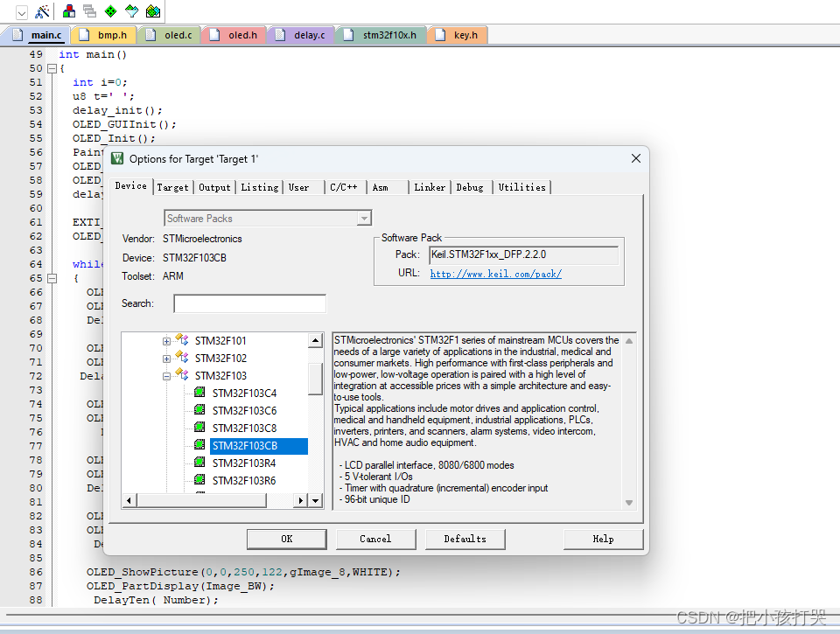This screenshot has width=840, height=634.
Task: Click the Search input field
Action: point(249,303)
